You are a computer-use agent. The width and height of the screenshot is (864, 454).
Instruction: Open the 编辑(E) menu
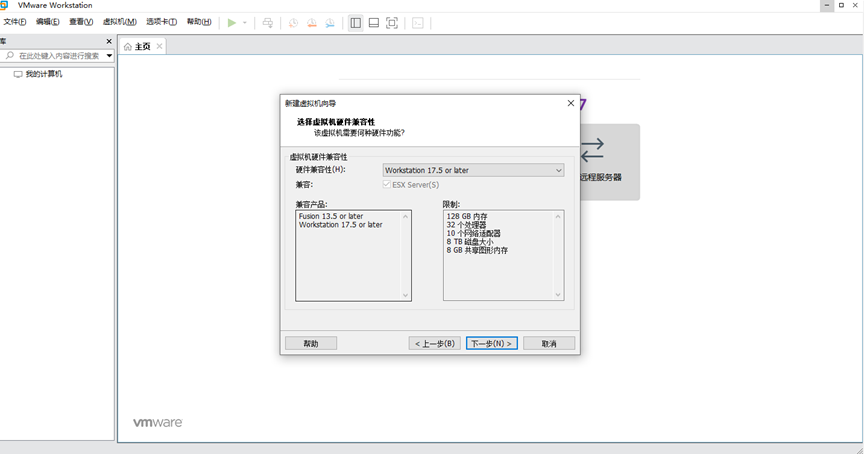(x=47, y=22)
